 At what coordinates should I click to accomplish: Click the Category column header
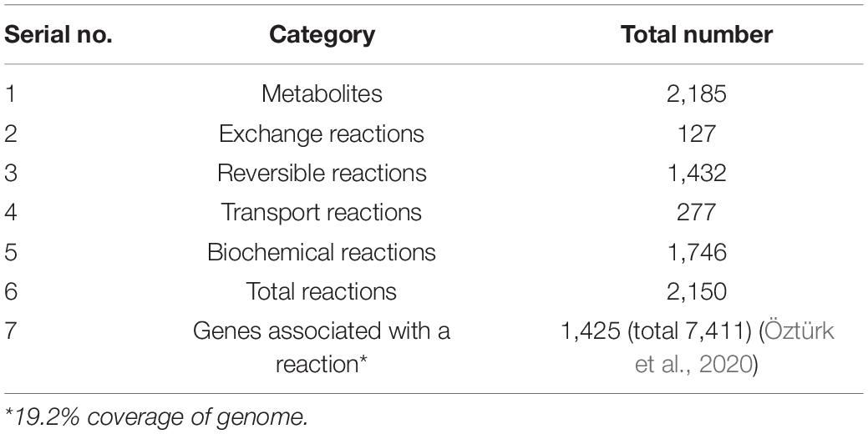322,35
